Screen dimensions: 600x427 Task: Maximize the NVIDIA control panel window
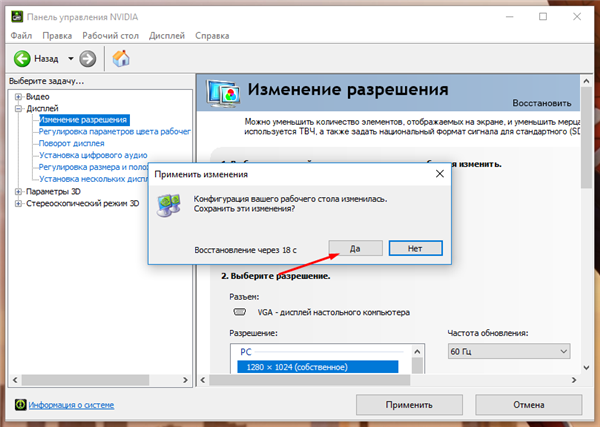(x=543, y=16)
